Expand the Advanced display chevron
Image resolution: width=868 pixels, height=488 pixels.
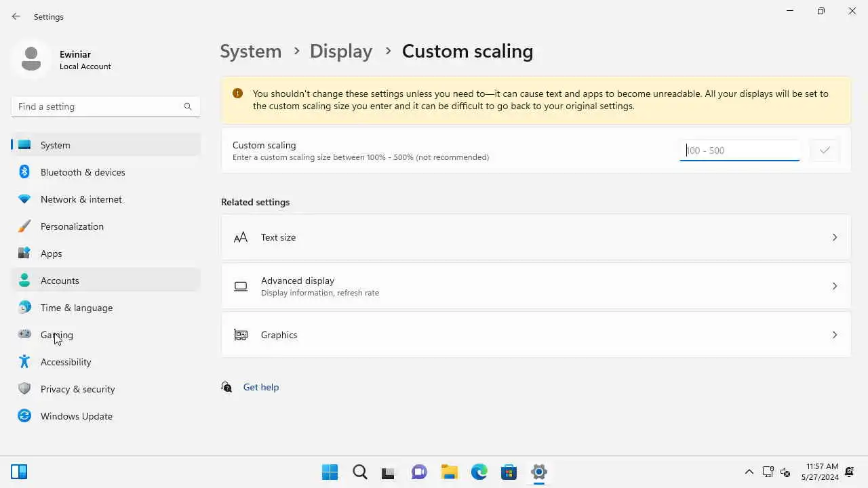835,286
